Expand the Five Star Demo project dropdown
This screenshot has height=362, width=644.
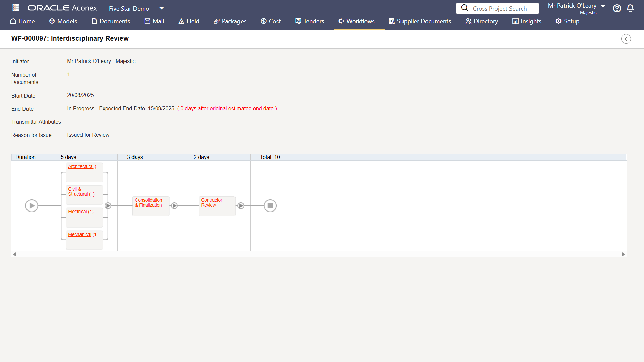tap(162, 8)
